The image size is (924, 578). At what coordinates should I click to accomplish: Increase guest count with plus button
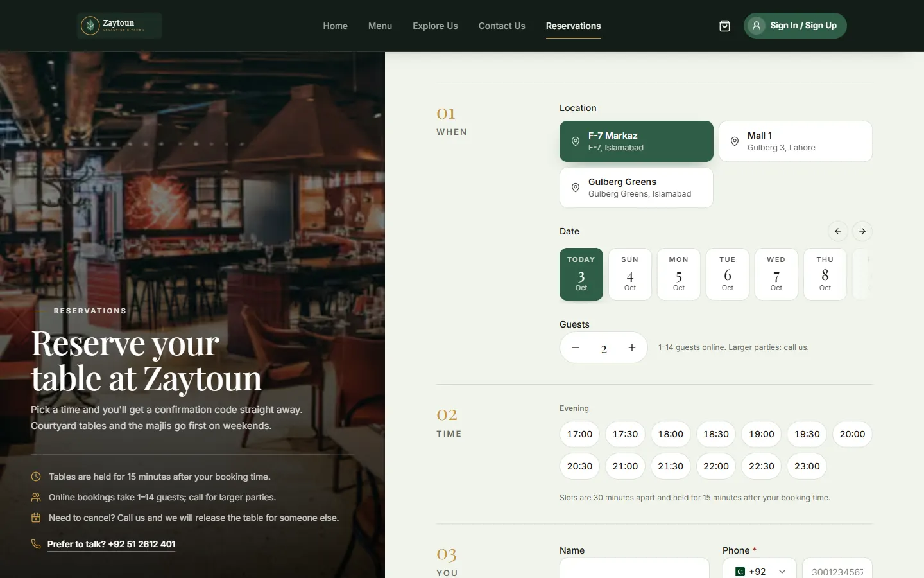click(632, 347)
